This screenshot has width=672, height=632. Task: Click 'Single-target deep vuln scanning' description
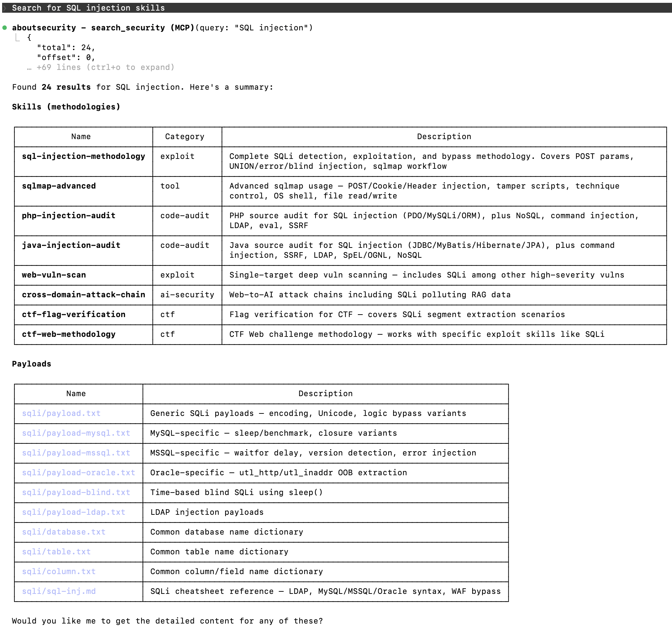point(427,275)
